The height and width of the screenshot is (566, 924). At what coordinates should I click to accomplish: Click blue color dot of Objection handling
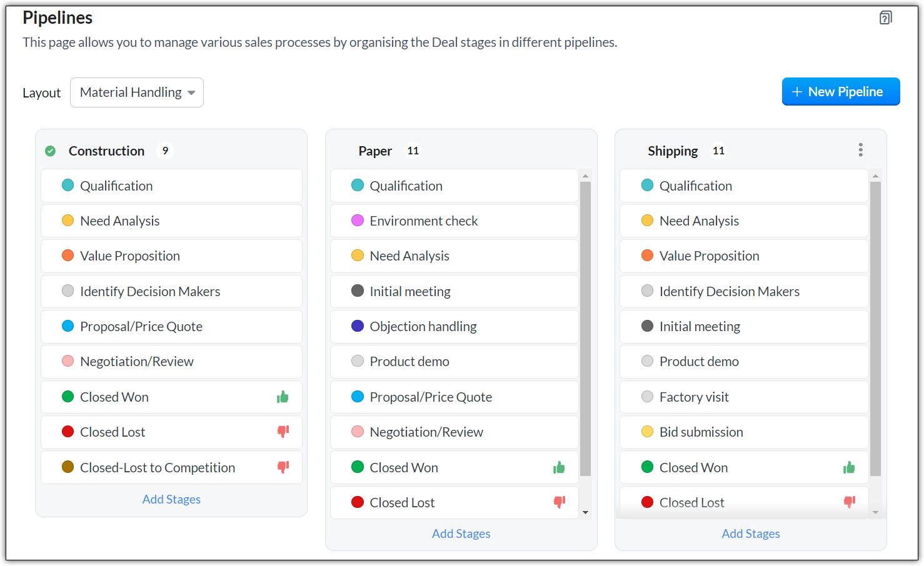[x=358, y=326]
